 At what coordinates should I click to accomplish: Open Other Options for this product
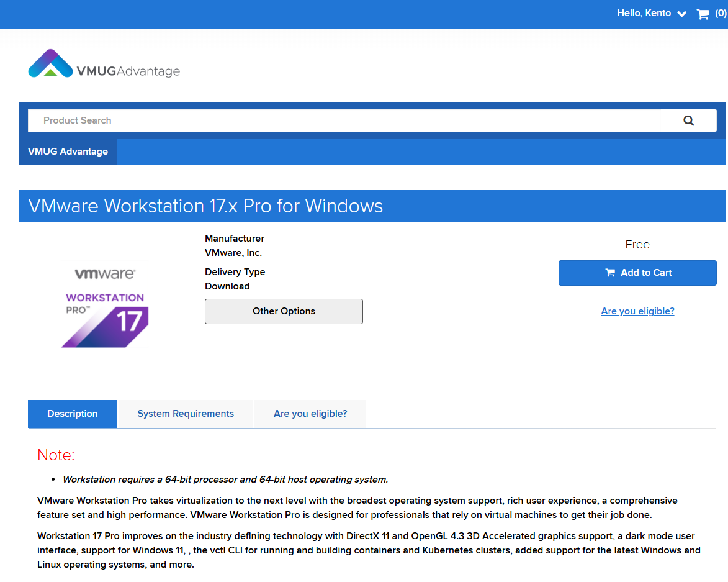click(x=284, y=311)
